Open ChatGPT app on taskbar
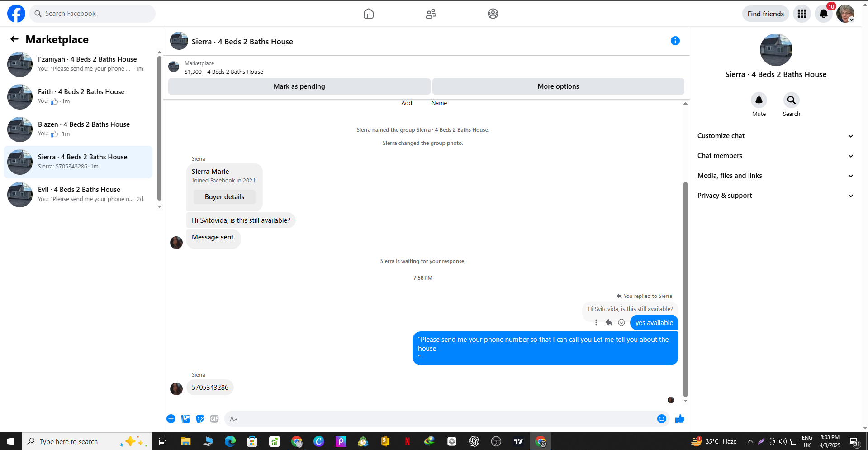Image resolution: width=868 pixels, height=450 pixels. (474, 441)
